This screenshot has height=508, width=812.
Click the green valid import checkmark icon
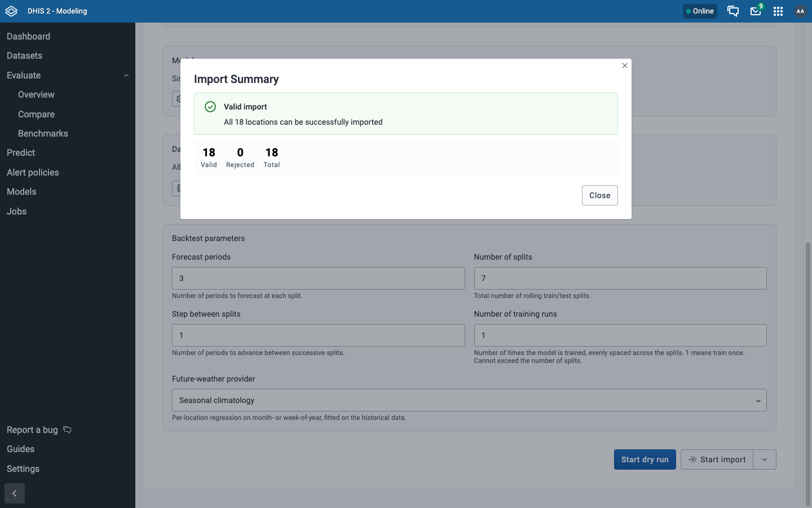(x=210, y=107)
